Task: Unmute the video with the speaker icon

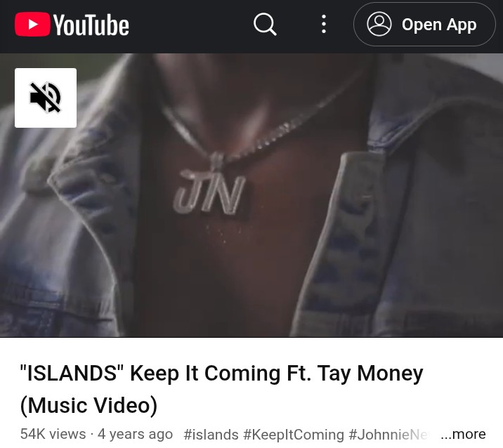Action: pos(46,98)
